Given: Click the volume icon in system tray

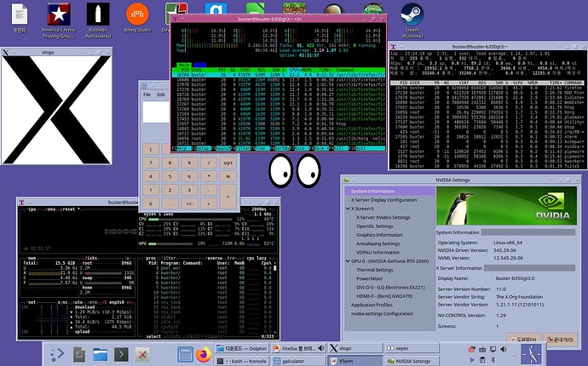Looking at the screenshot, I should pos(504,349).
